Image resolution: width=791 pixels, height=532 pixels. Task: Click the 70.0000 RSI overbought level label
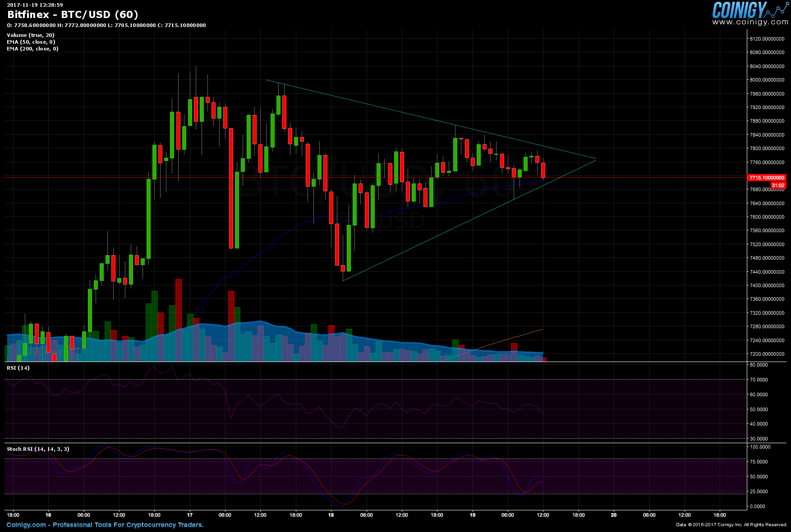tap(759, 380)
